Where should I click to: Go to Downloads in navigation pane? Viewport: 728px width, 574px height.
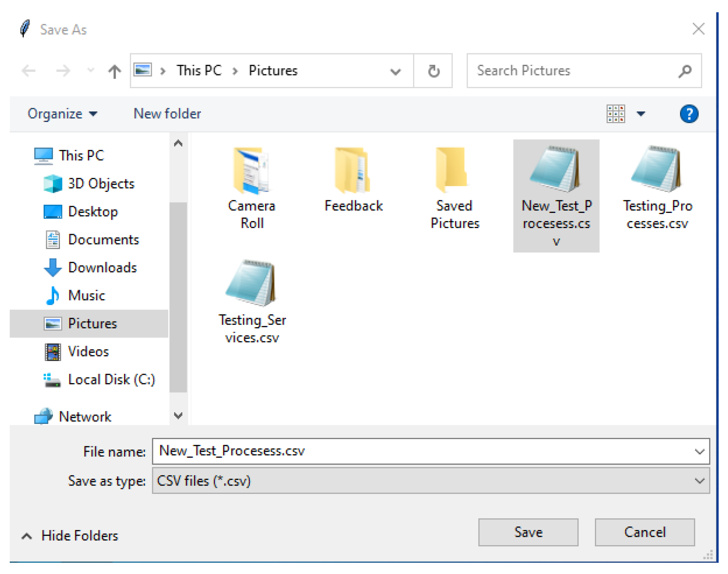pos(102,267)
